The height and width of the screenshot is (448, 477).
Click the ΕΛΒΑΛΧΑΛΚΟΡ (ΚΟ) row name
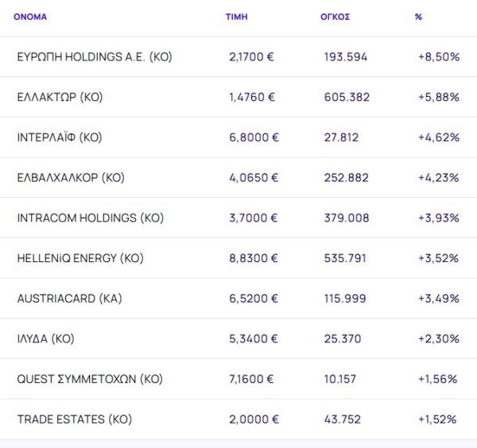pyautogui.click(x=71, y=178)
